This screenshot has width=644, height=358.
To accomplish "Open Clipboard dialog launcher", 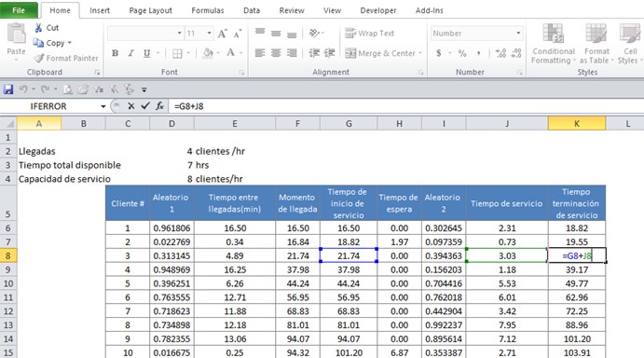I will tap(97, 73).
